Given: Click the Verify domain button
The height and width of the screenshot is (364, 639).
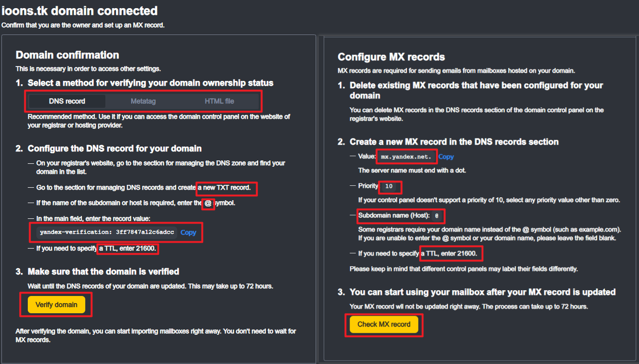Looking at the screenshot, I should coord(57,305).
